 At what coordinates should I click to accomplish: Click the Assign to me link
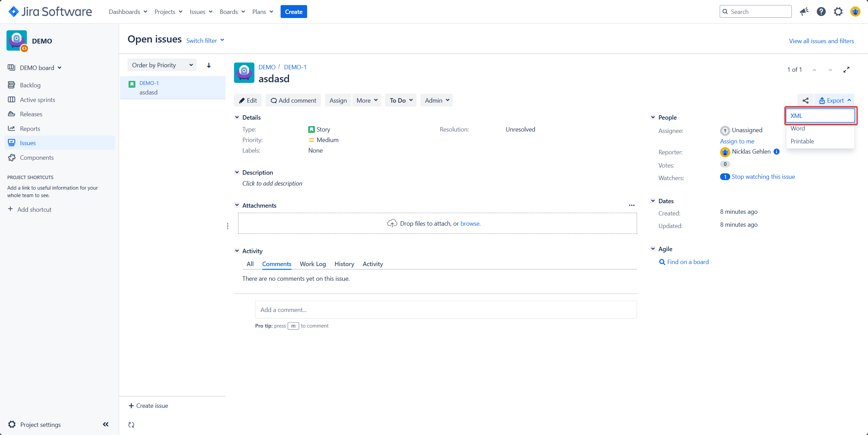coord(737,141)
